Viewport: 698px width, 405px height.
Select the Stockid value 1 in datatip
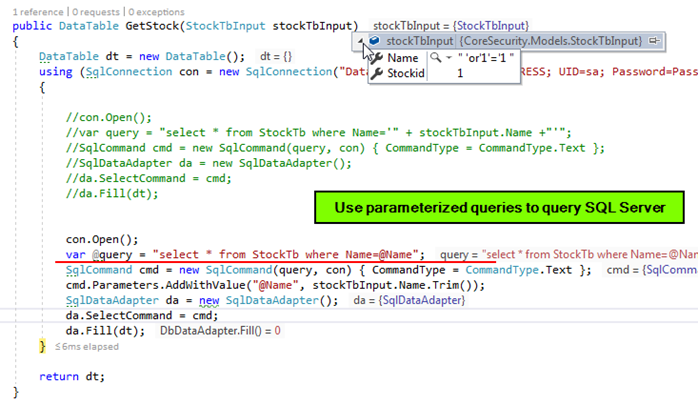(x=460, y=73)
